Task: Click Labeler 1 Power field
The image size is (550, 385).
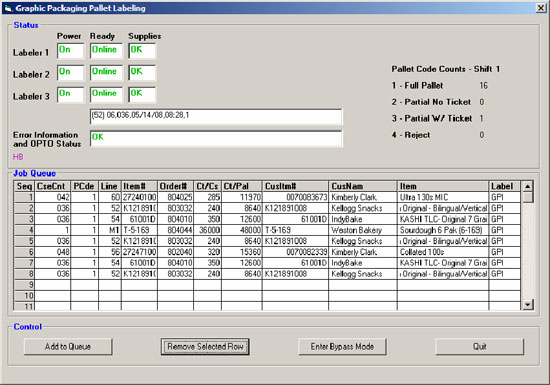Action: pos(71,51)
